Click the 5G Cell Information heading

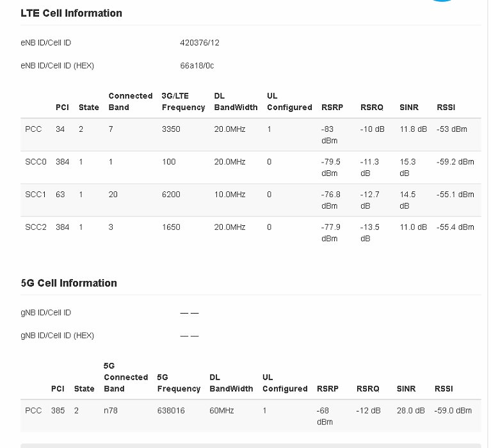click(x=68, y=283)
